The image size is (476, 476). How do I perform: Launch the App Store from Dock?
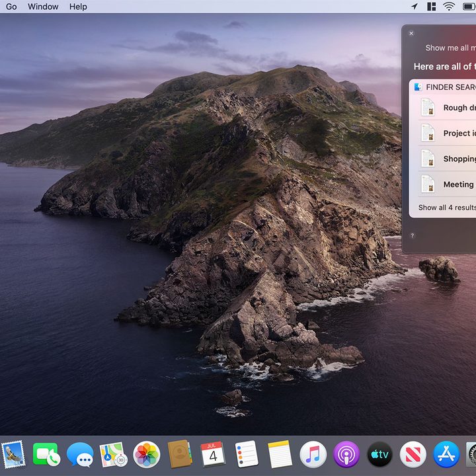pos(446,454)
